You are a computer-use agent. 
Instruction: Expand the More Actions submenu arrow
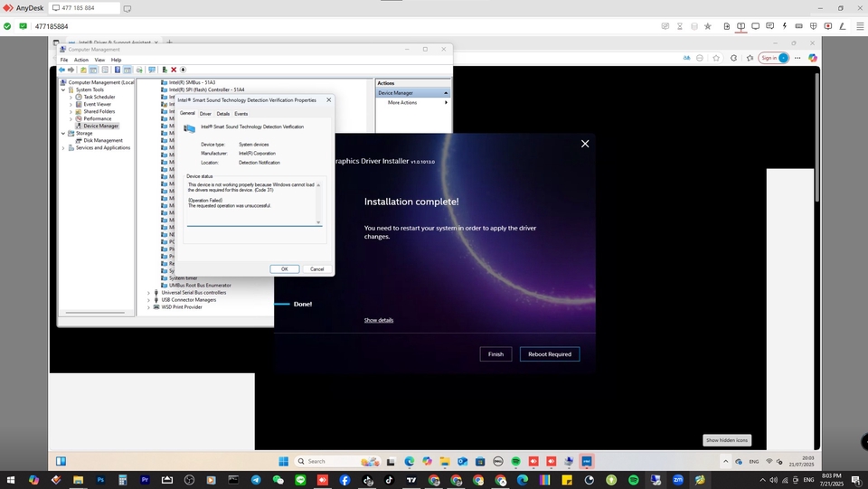point(445,102)
